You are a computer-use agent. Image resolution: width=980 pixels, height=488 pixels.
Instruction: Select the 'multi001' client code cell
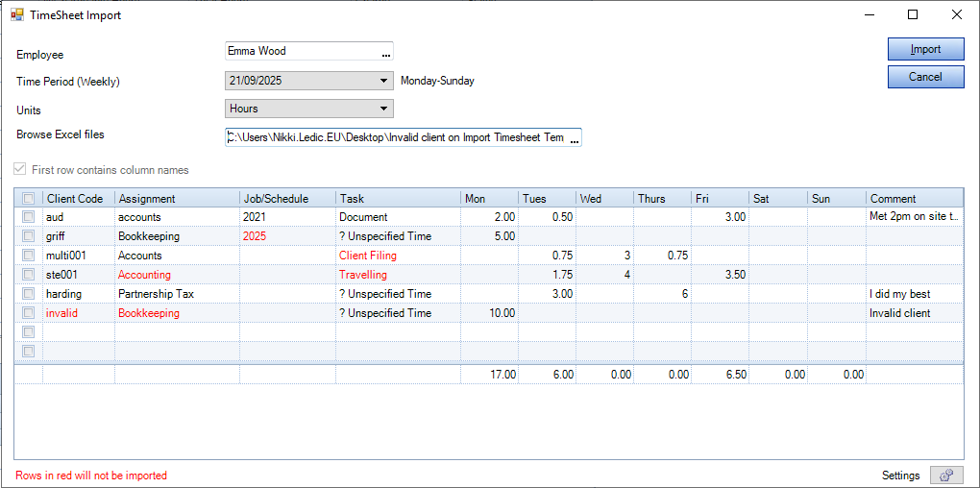click(x=78, y=256)
